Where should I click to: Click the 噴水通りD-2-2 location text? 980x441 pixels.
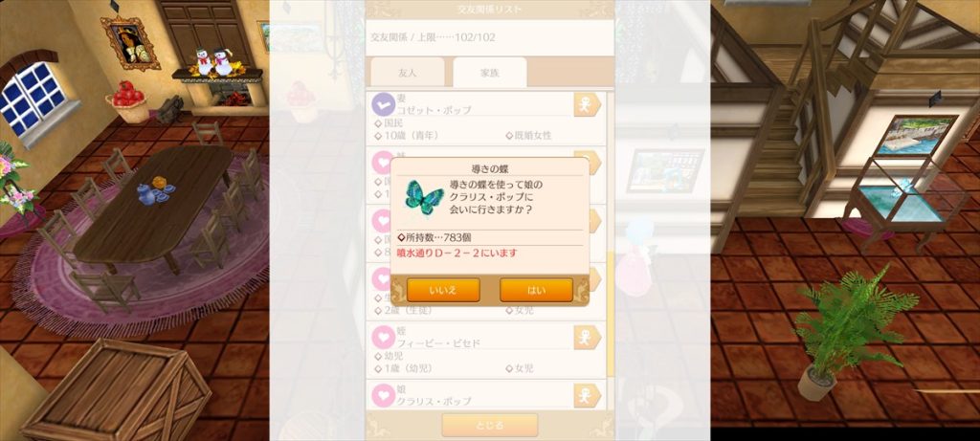[457, 254]
